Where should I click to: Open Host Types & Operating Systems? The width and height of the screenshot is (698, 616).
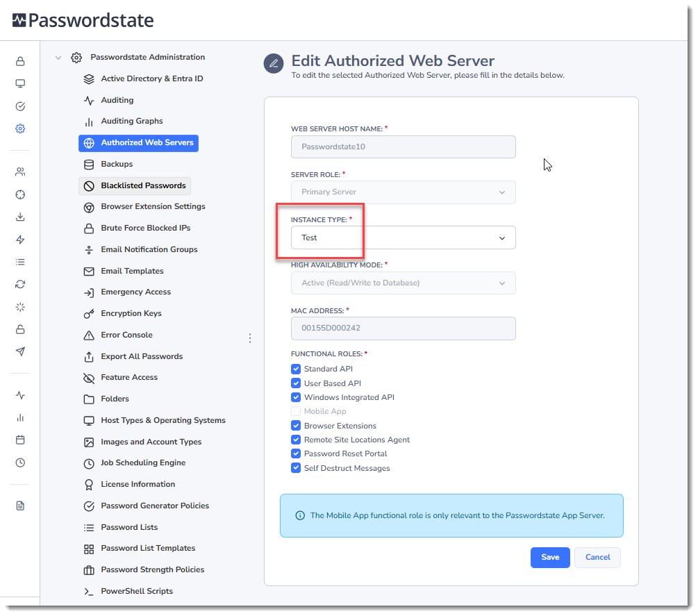[x=163, y=421]
